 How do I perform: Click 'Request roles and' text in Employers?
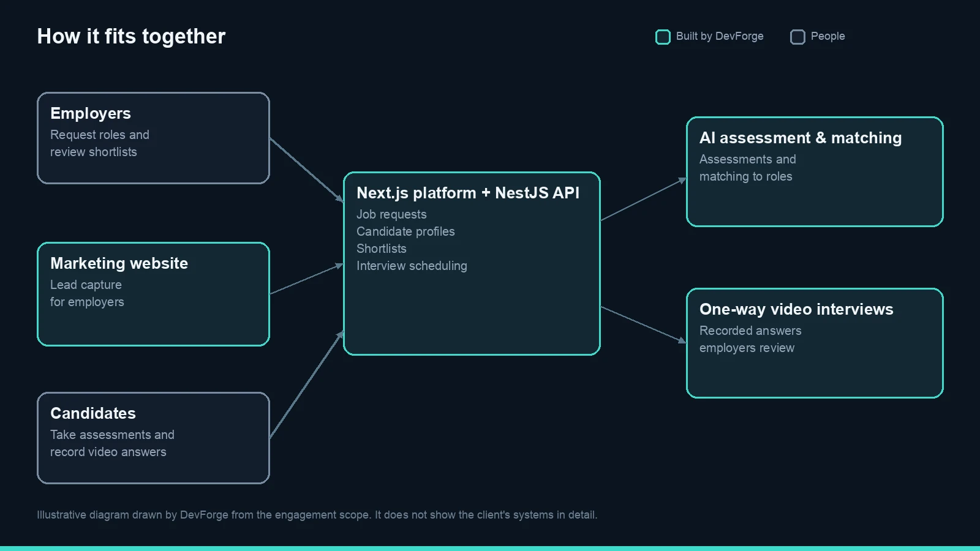(x=100, y=135)
